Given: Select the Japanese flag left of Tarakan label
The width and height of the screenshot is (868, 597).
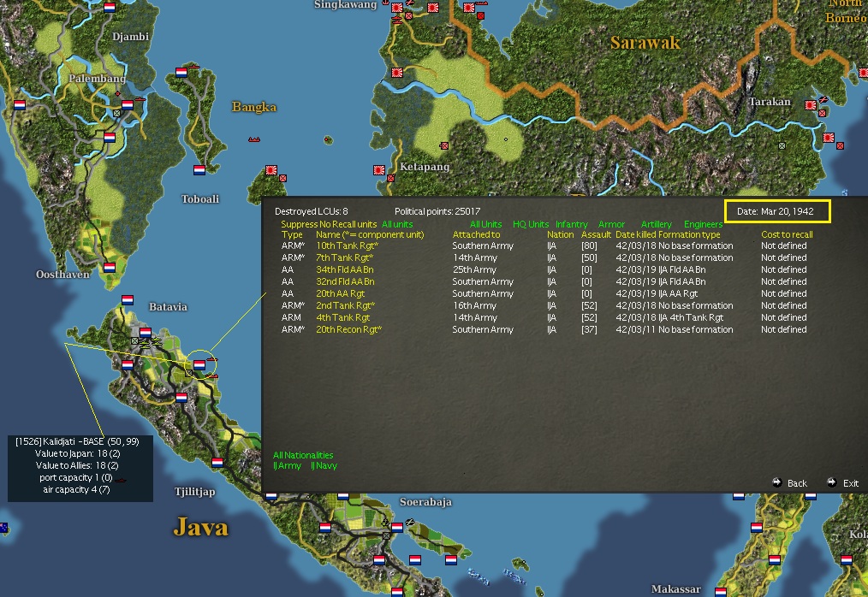Looking at the screenshot, I should [811, 104].
